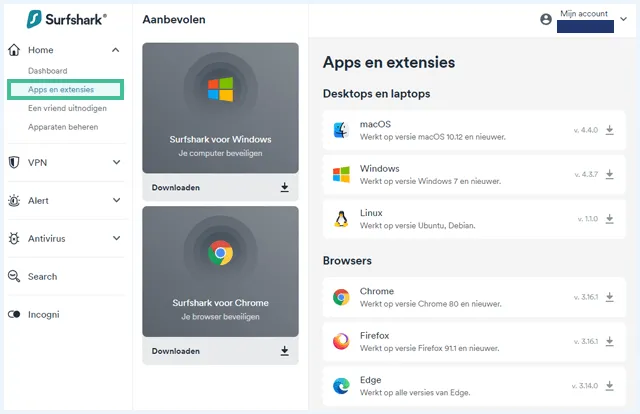Viewport: 640px width, 414px height.
Task: Download the Edge extension via its arrow icon
Action: [x=609, y=386]
